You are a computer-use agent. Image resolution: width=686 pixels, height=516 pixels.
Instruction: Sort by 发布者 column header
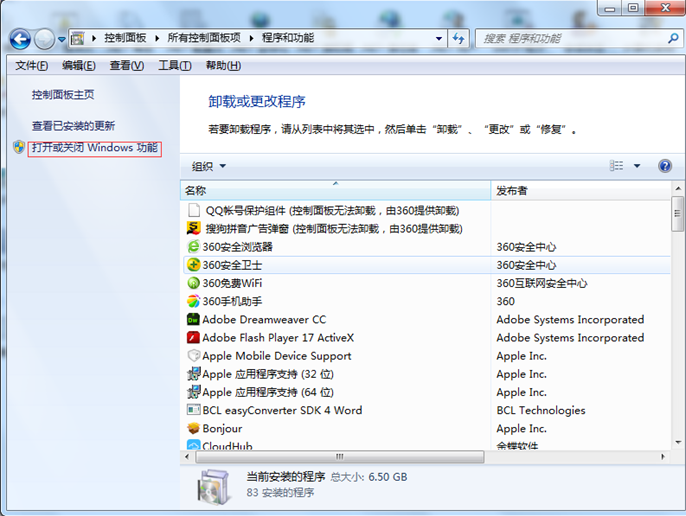tap(581, 190)
